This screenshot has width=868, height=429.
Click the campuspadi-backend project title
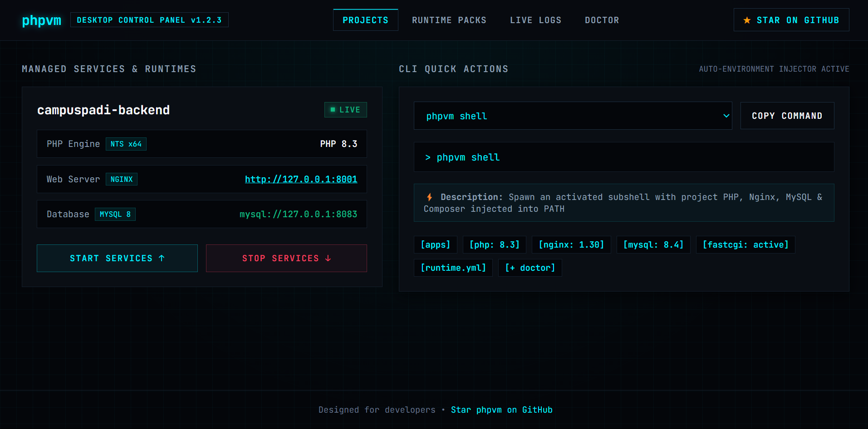tap(103, 110)
